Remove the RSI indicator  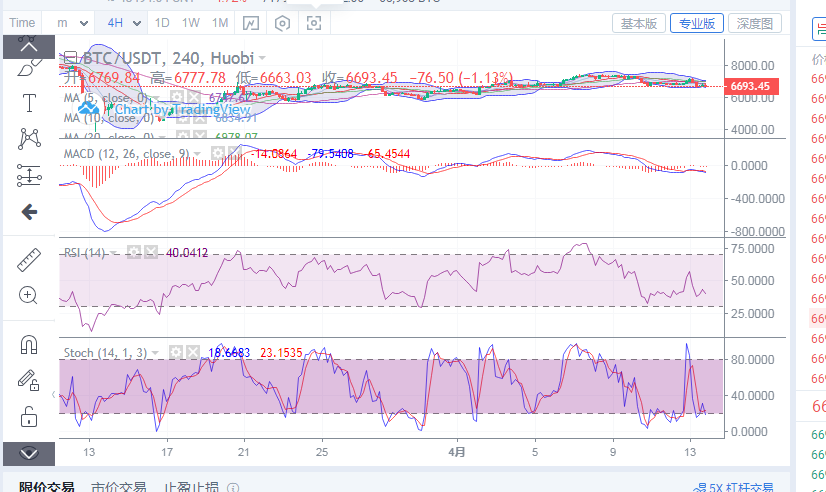click(151, 252)
